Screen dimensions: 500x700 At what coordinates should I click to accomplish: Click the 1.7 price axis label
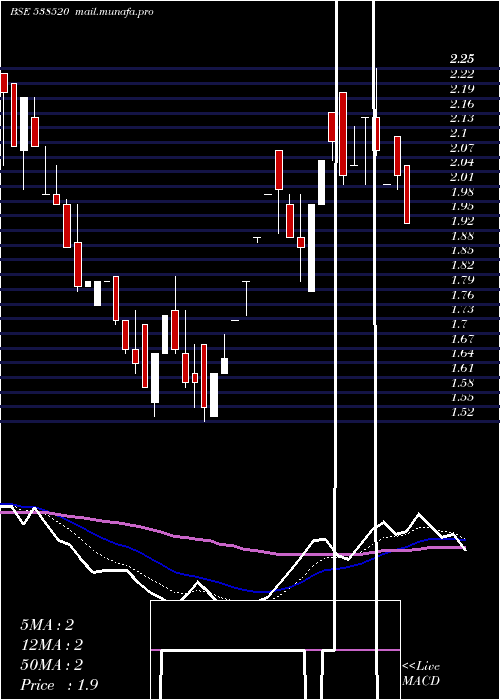[x=459, y=324]
